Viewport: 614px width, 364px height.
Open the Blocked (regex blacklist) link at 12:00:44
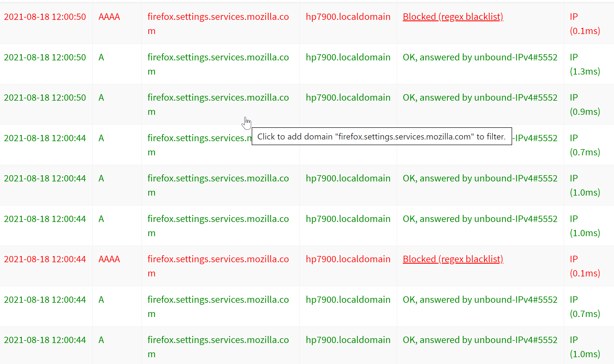453,259
